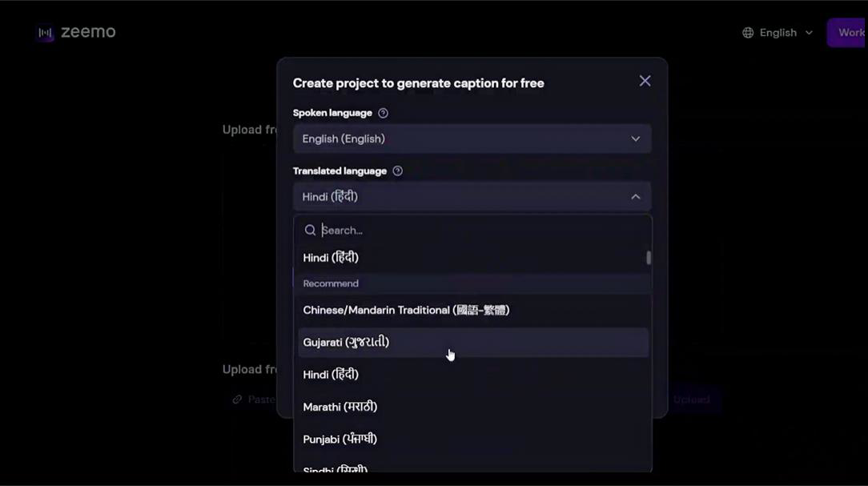Image resolution: width=868 pixels, height=486 pixels.
Task: Select the top Hindi entry above Recommend
Action: pyautogui.click(x=472, y=257)
